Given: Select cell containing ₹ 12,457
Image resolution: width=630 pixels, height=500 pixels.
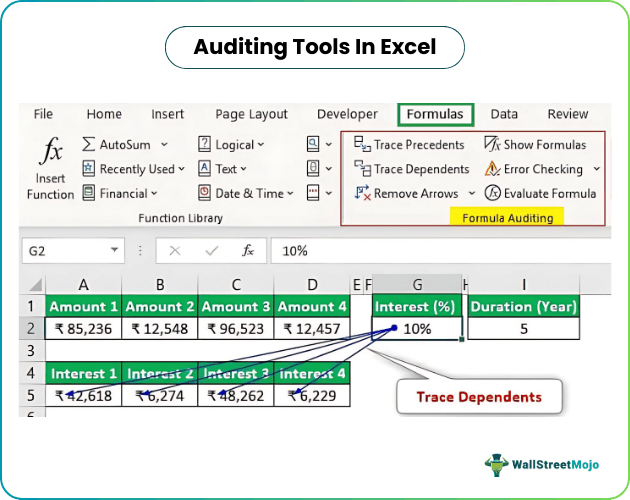Looking at the screenshot, I should click(312, 329).
